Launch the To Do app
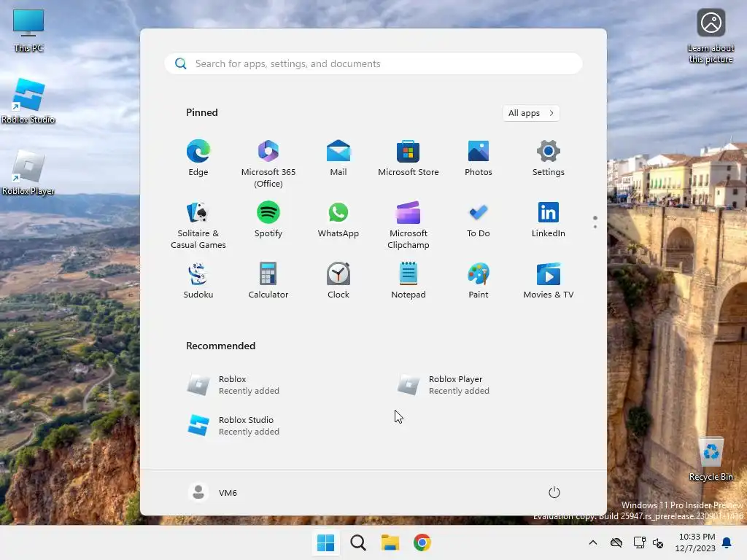Viewport: 747px width, 560px height. (479, 219)
